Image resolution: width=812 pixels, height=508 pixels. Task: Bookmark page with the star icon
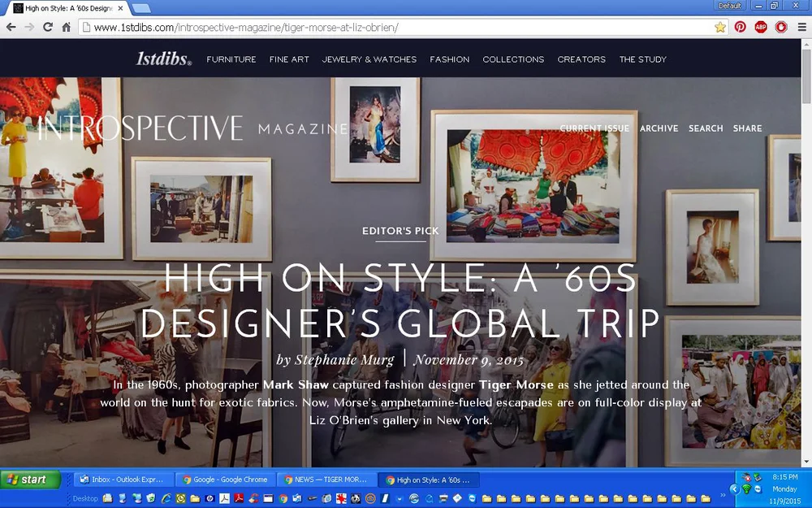[x=719, y=27]
